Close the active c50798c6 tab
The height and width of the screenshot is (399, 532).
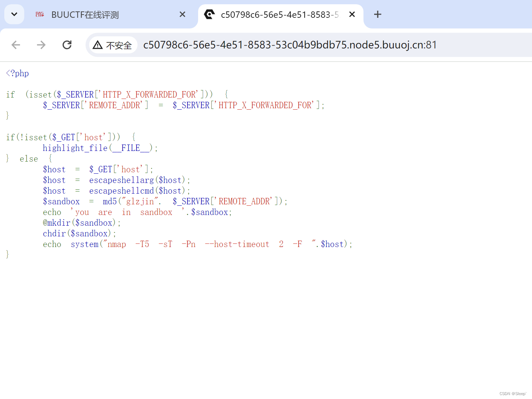tap(352, 14)
